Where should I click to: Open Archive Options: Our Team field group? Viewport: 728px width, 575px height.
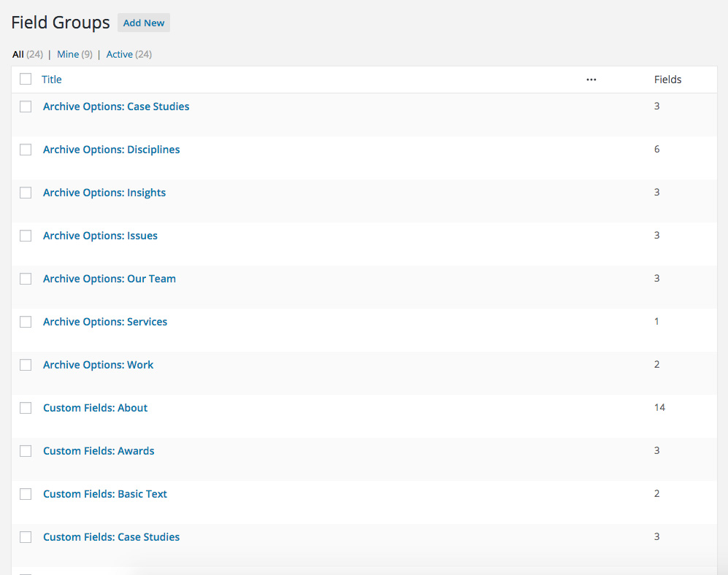click(110, 279)
